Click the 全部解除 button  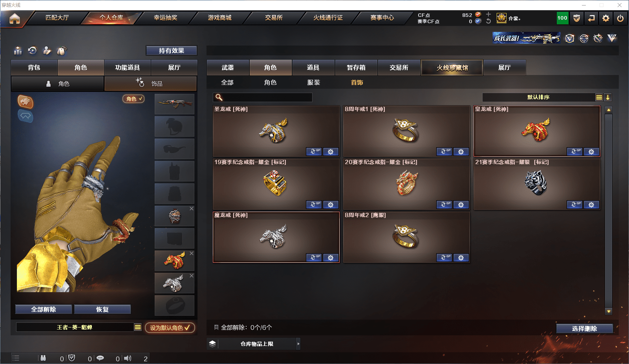pyautogui.click(x=44, y=309)
